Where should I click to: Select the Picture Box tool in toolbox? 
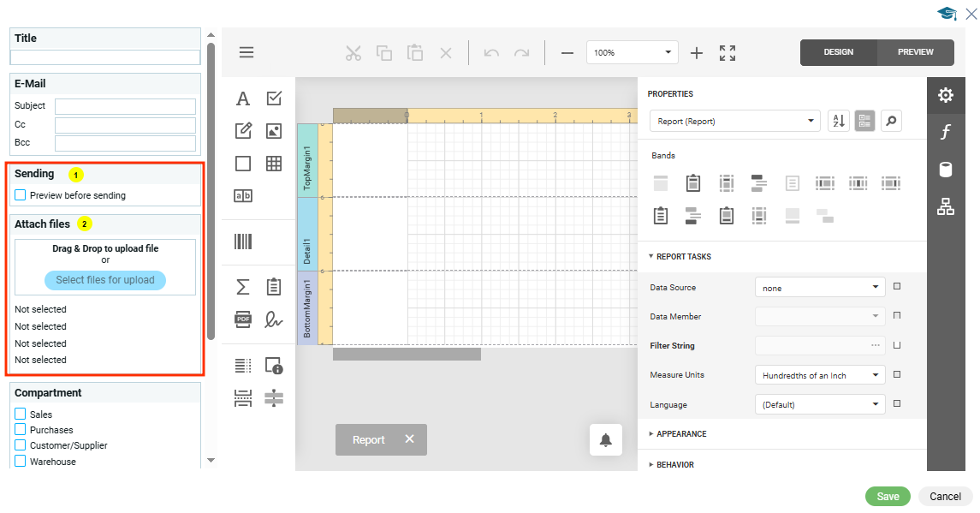coord(274,131)
